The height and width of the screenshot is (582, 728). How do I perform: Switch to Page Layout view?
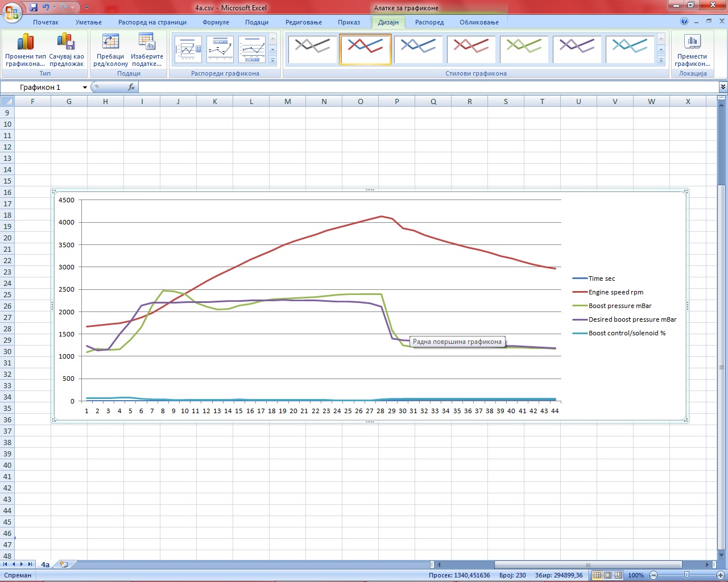coord(607,575)
